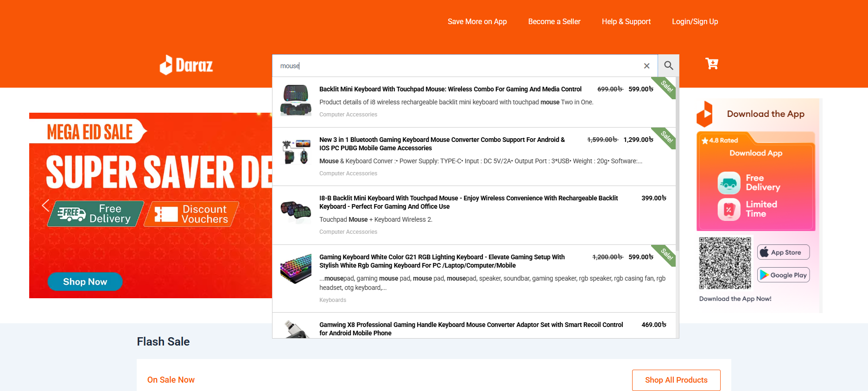Click the Download App card title
This screenshot has width=868, height=391.
[756, 153]
